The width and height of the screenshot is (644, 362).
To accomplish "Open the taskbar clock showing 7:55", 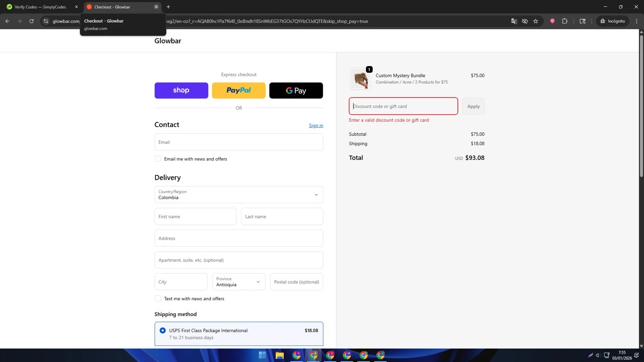I will [622, 355].
